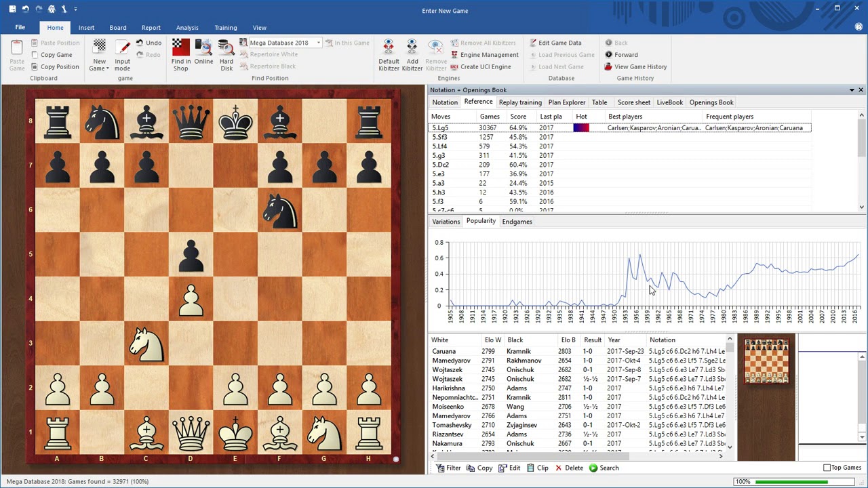The height and width of the screenshot is (488, 868).
Task: Add Kibitzer engine
Action: 412,54
